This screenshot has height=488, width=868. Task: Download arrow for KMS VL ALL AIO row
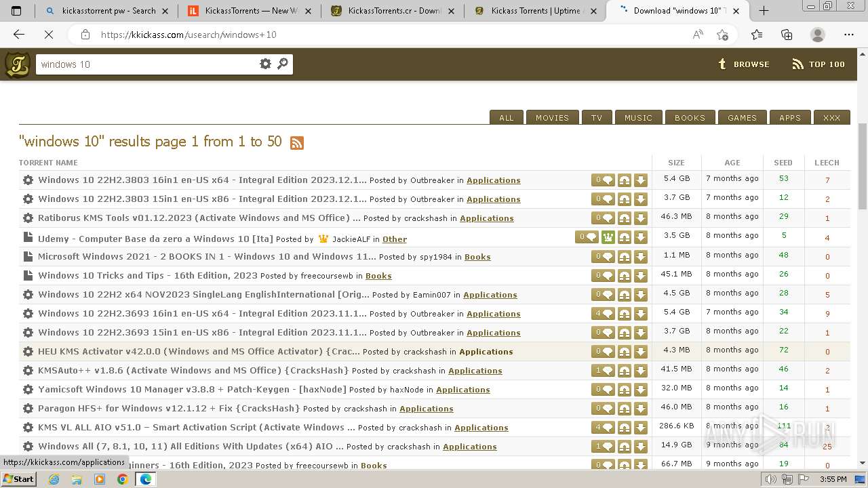click(641, 427)
